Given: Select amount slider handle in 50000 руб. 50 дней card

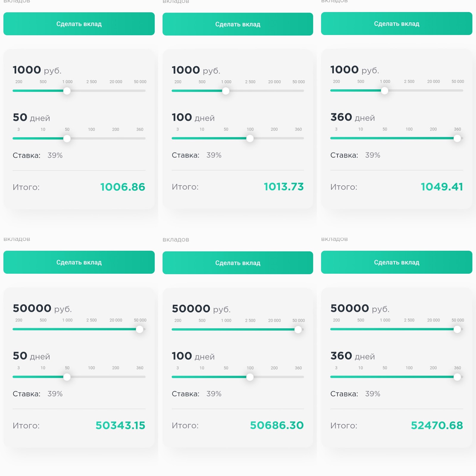Looking at the screenshot, I should 140,329.
